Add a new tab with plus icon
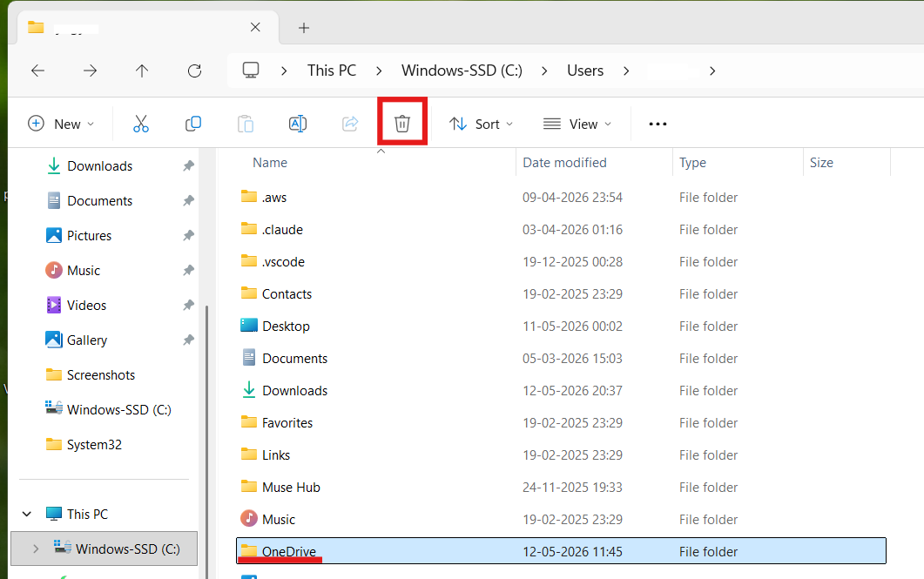Screen dimensions: 924x579 coord(304,28)
